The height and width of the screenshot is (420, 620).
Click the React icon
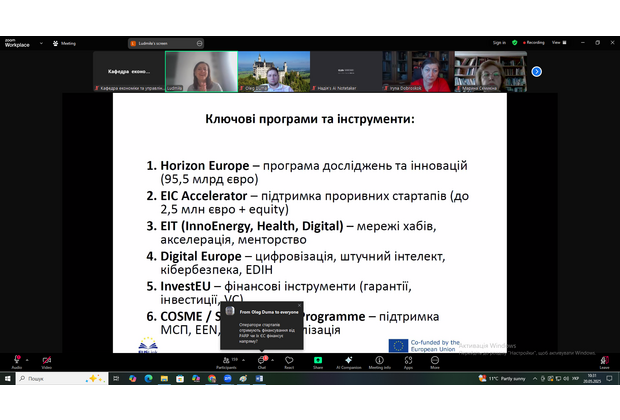coord(289,361)
